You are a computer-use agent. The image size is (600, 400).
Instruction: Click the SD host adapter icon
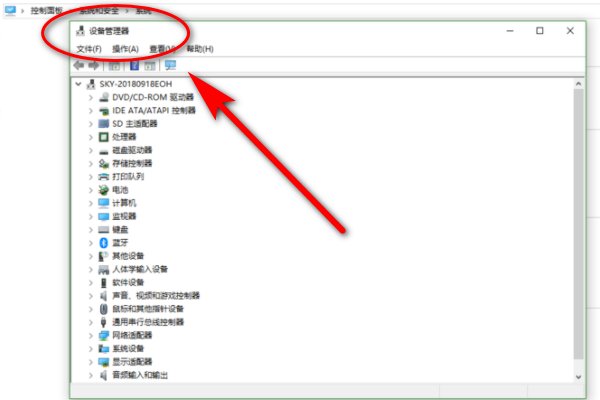tap(104, 124)
